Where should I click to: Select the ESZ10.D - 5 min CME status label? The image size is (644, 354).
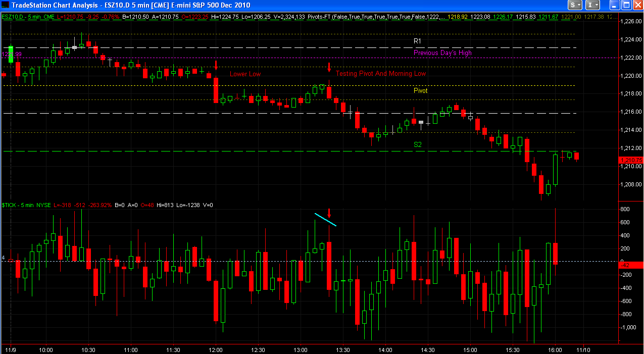(28, 17)
